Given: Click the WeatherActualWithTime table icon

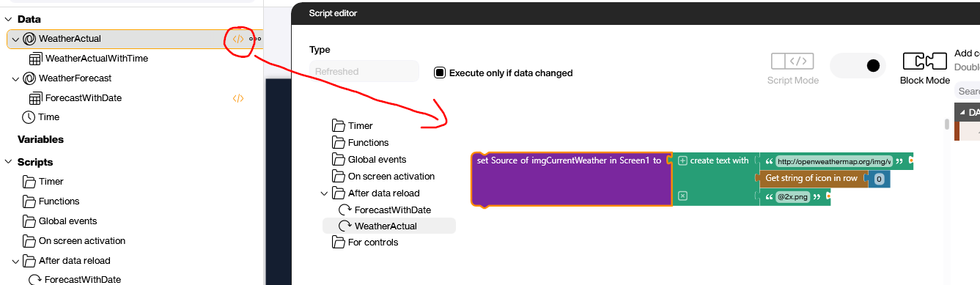Looking at the screenshot, I should tap(35, 59).
